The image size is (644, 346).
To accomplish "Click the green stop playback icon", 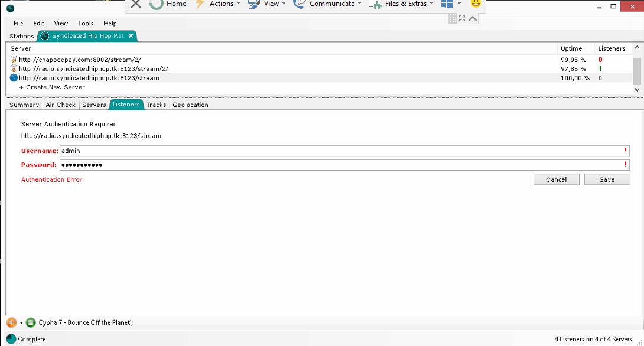I will click(x=31, y=322).
